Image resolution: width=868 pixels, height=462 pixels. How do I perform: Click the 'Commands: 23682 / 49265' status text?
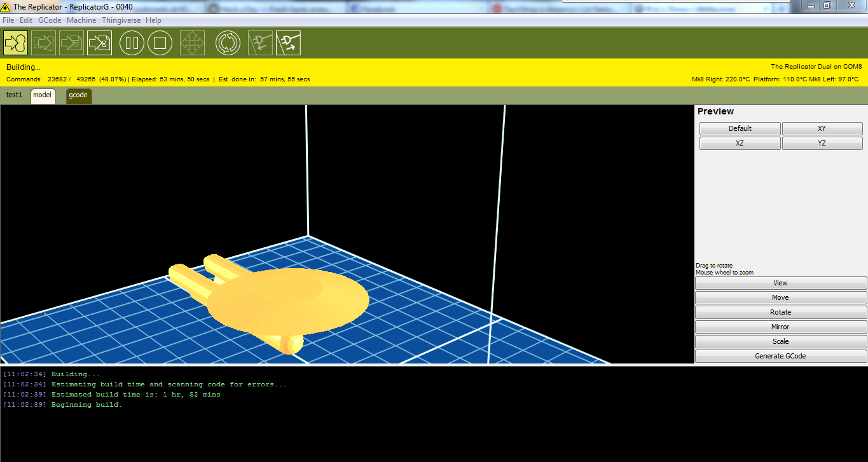click(51, 79)
